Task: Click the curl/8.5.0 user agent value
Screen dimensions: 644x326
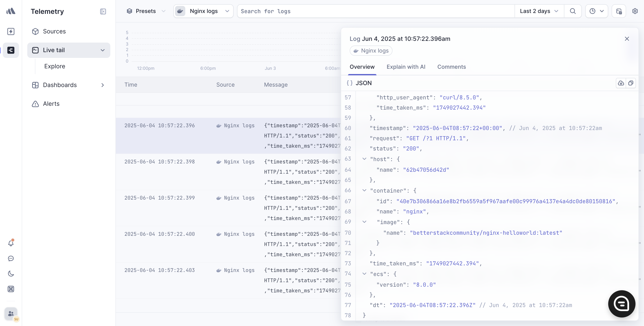Action: click(x=459, y=97)
